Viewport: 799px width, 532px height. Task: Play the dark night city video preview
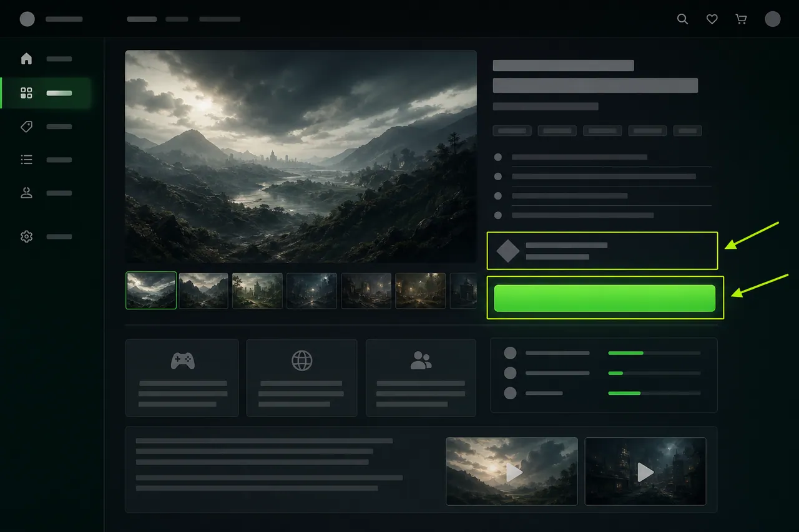point(645,472)
